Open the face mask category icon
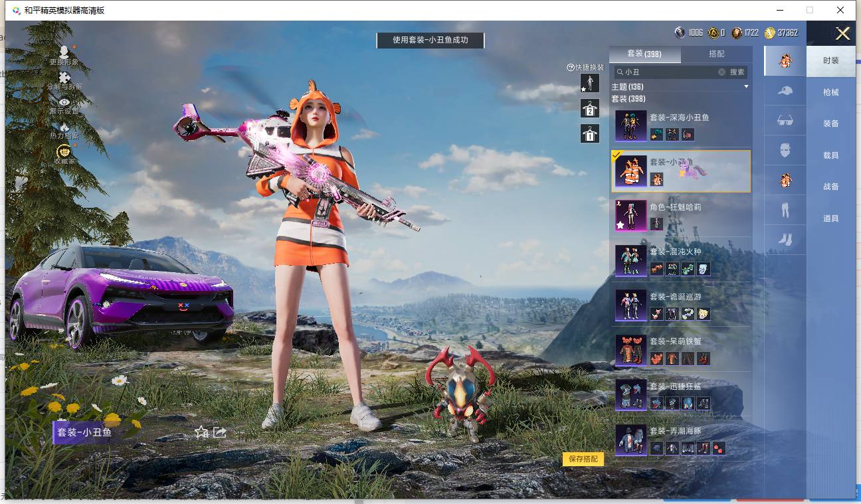Image resolution: width=861 pixels, height=504 pixels. (785, 150)
